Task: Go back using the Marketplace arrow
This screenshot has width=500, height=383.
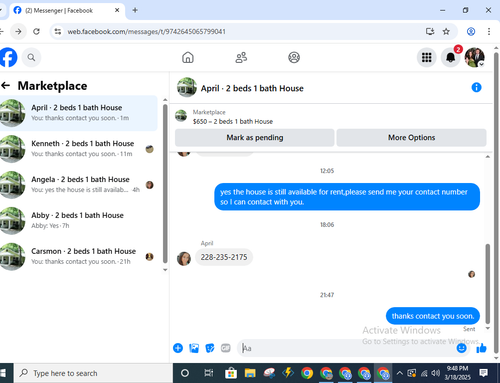Action: coord(6,86)
